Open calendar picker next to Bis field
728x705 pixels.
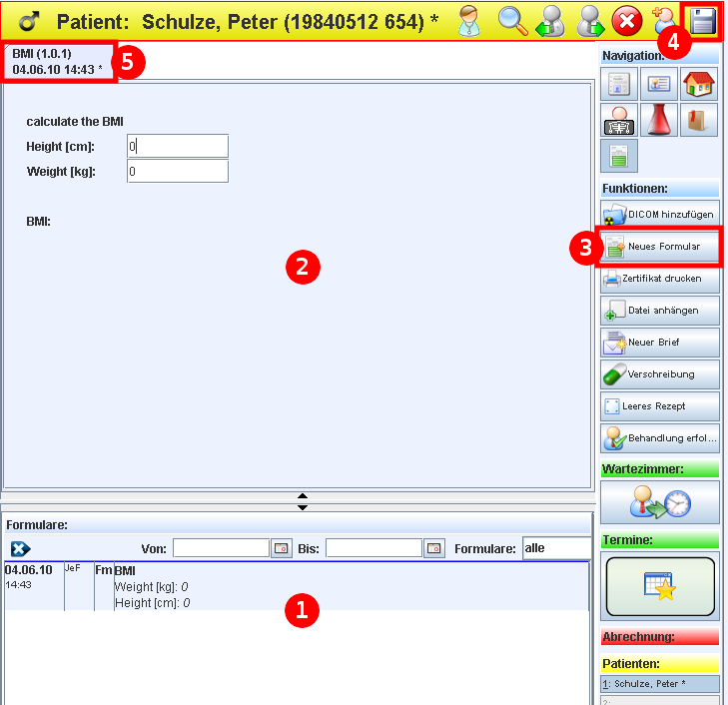pyautogui.click(x=434, y=548)
